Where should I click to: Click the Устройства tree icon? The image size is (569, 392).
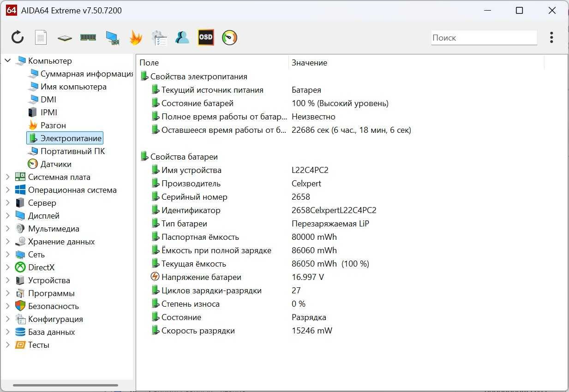pos(20,280)
